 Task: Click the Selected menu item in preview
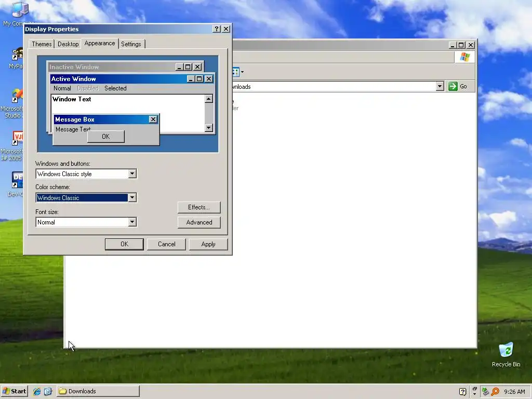[115, 88]
